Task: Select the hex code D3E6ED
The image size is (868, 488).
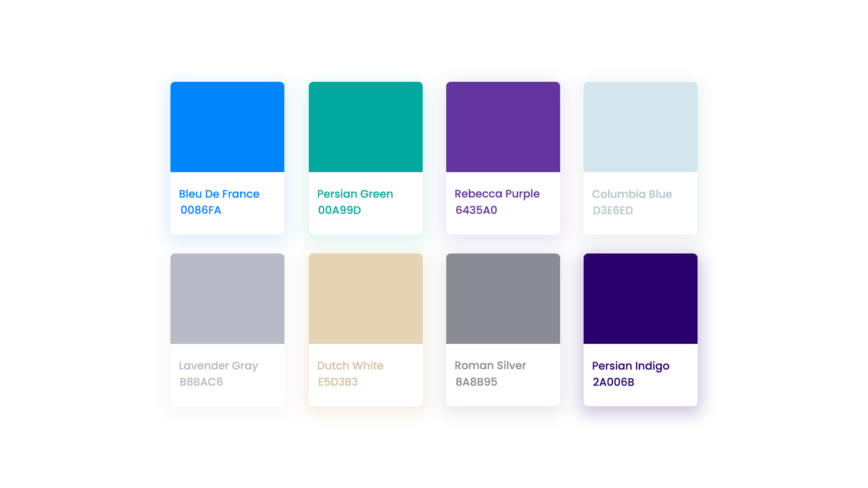Action: coord(613,211)
